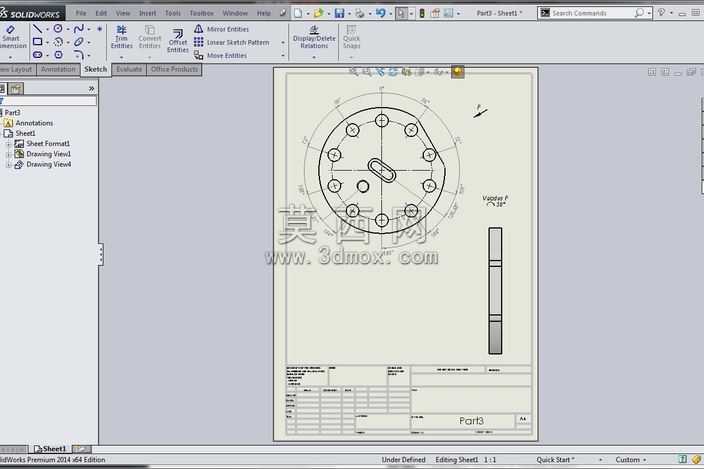704x469 pixels.
Task: Click the search magnifier icon
Action: 639,13
